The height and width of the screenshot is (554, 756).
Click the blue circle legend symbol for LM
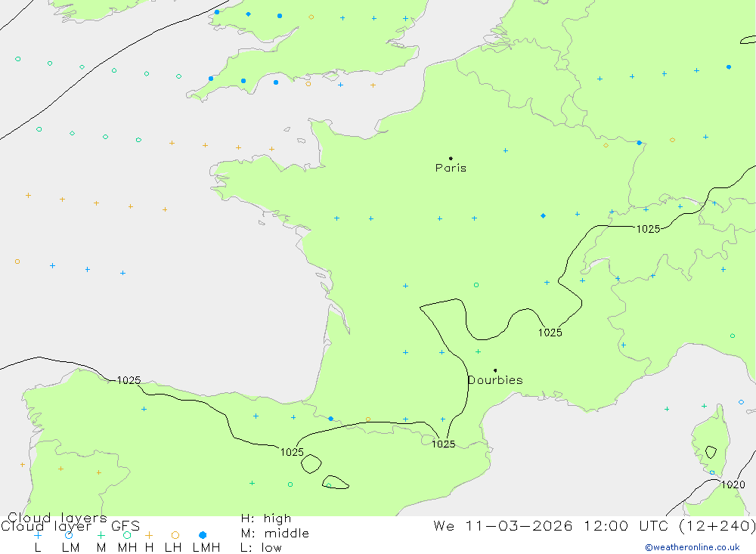pos(69,535)
